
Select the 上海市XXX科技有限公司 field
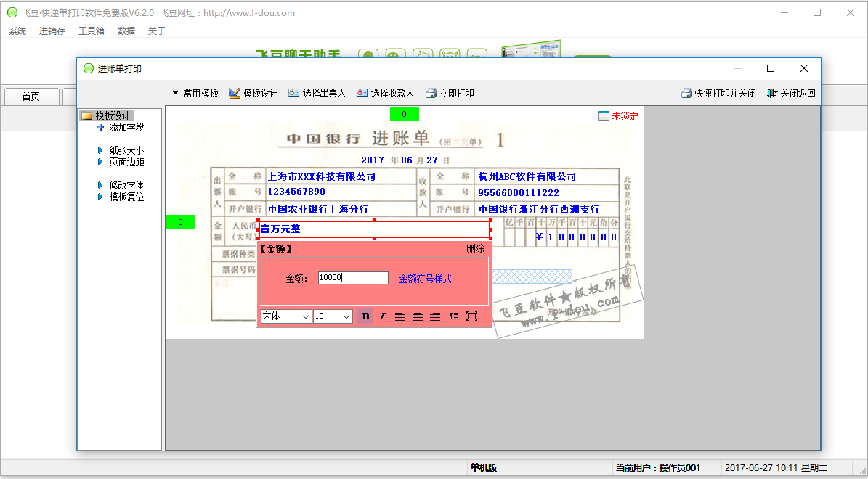[322, 176]
